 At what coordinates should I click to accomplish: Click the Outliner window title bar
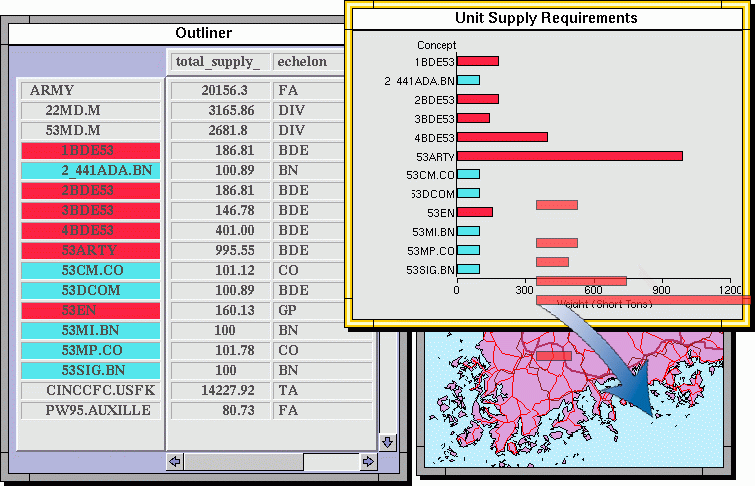coord(204,33)
